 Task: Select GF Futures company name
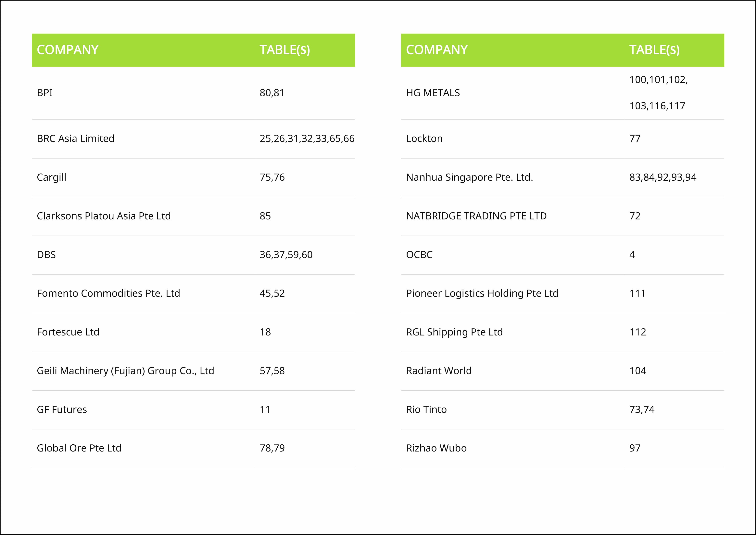pos(62,410)
